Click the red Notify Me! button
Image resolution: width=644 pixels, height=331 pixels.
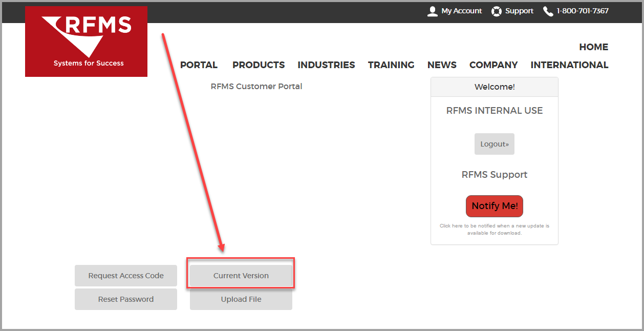(495, 206)
